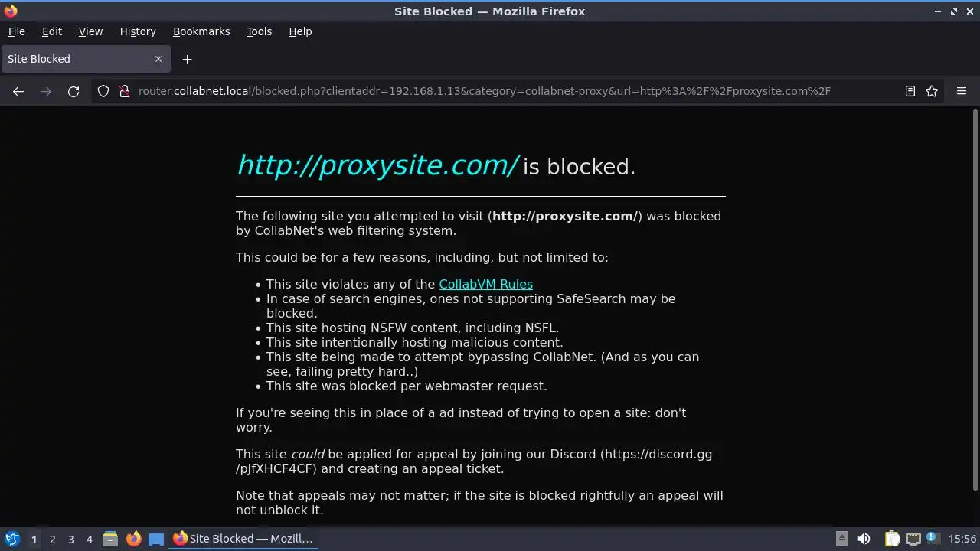
Task: Click the 15:56 clock
Action: point(962,539)
